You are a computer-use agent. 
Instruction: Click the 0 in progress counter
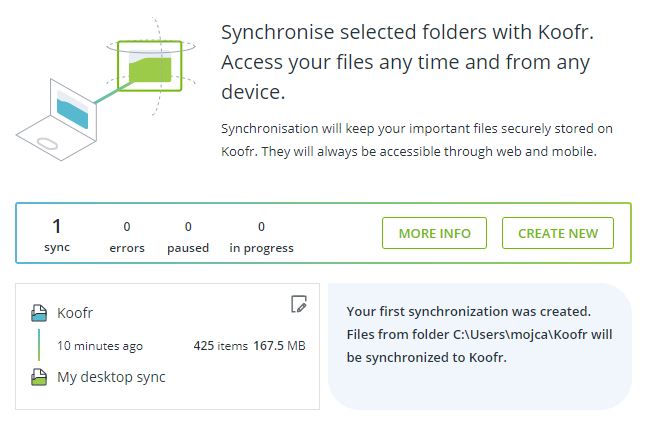[x=261, y=237]
